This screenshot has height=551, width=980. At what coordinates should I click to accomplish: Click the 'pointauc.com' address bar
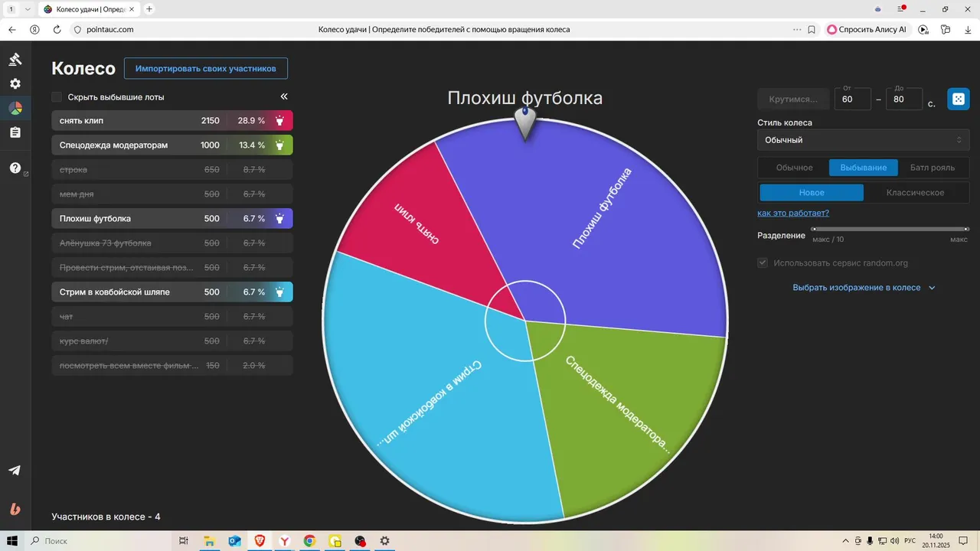tap(110, 29)
